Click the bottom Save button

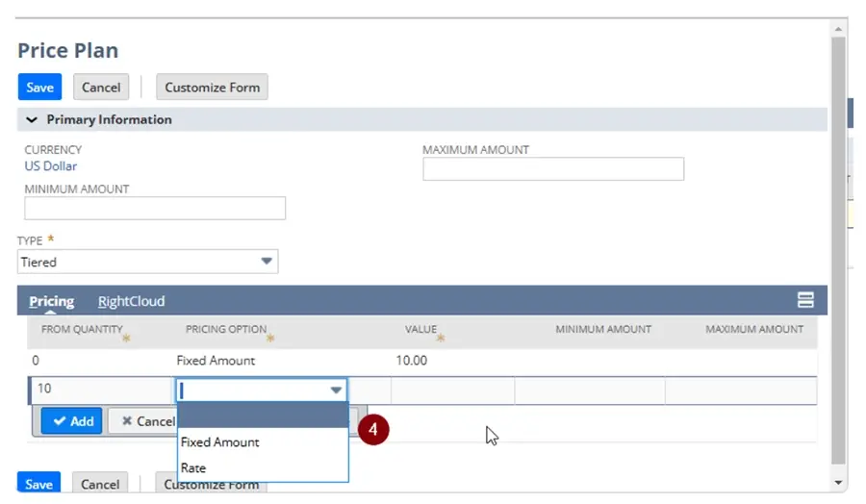point(39,484)
